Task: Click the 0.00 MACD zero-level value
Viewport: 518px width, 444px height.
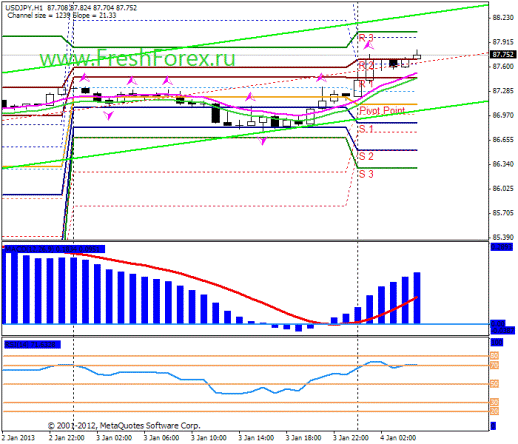Action: tap(498, 323)
